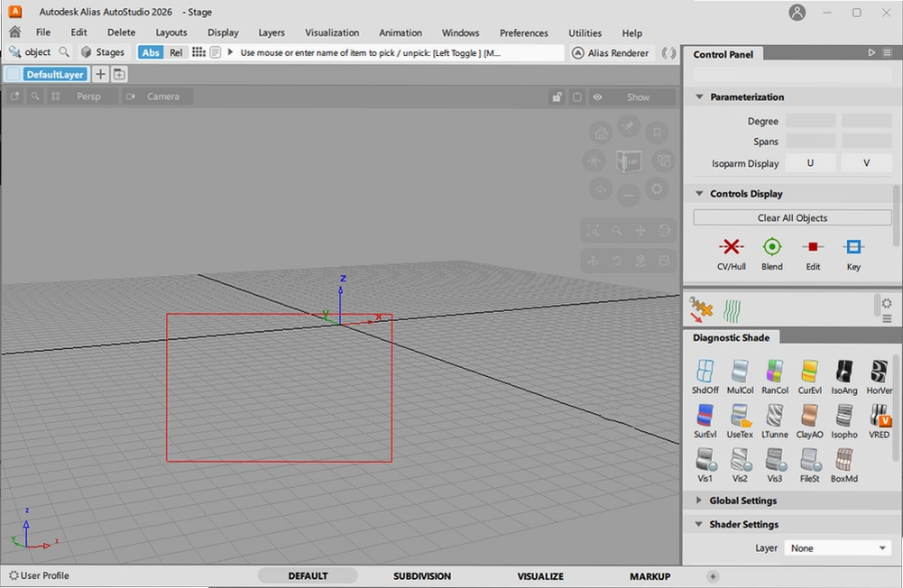Apply the LTunne light tunnel shade
The height and width of the screenshot is (588, 903).
click(x=775, y=421)
